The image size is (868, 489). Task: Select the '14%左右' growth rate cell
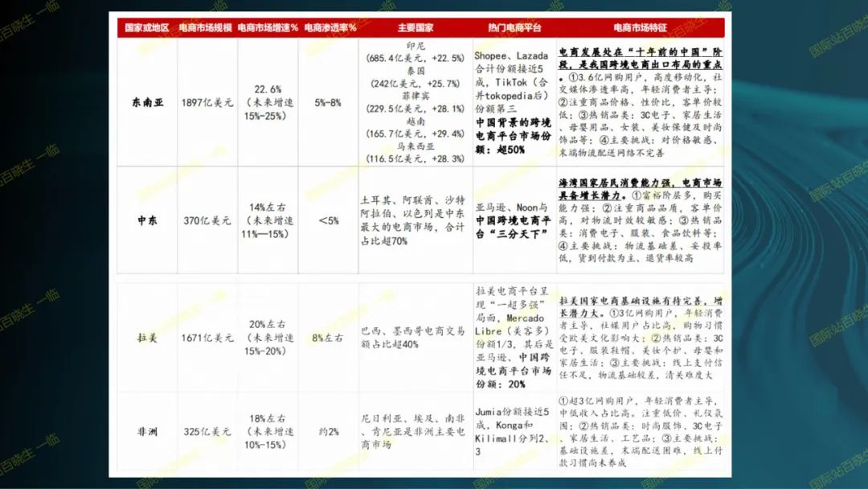268,220
